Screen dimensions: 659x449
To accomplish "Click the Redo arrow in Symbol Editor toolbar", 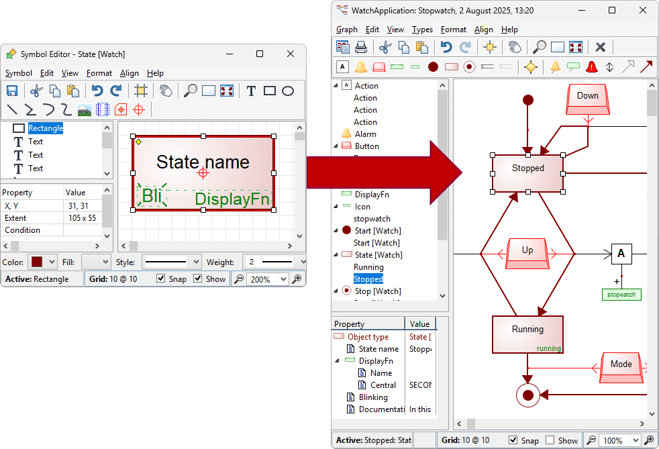I will (x=116, y=91).
